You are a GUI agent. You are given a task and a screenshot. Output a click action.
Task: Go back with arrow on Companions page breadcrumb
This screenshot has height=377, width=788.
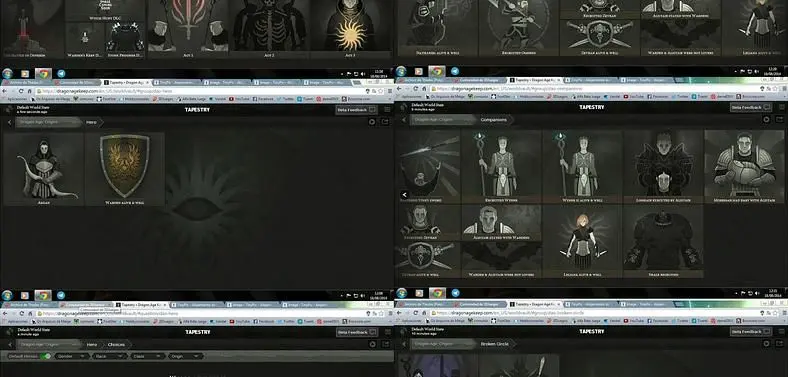point(403,120)
